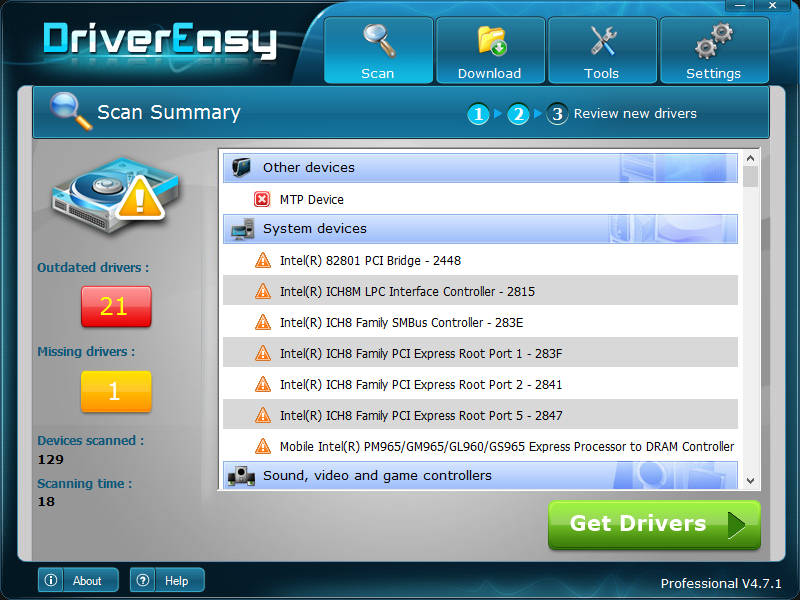Click the step 2 circle indicator

518,114
